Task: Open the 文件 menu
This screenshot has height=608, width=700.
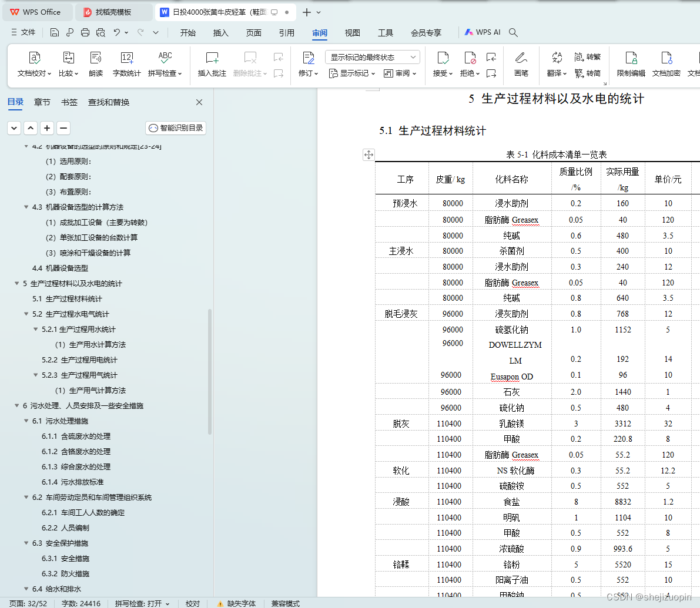Action: tap(23, 32)
